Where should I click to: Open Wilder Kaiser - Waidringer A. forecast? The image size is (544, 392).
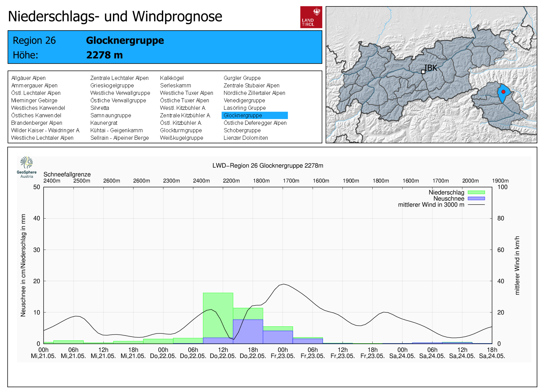tap(46, 130)
